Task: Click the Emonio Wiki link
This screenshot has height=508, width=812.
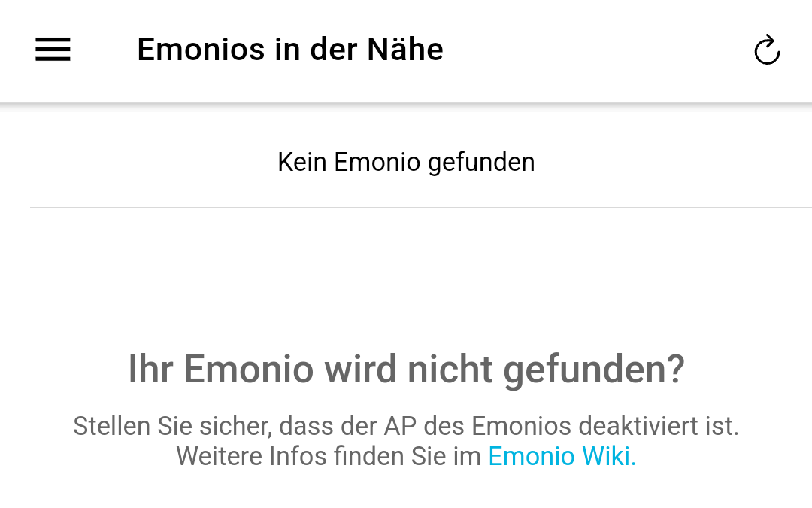Action: [562, 456]
